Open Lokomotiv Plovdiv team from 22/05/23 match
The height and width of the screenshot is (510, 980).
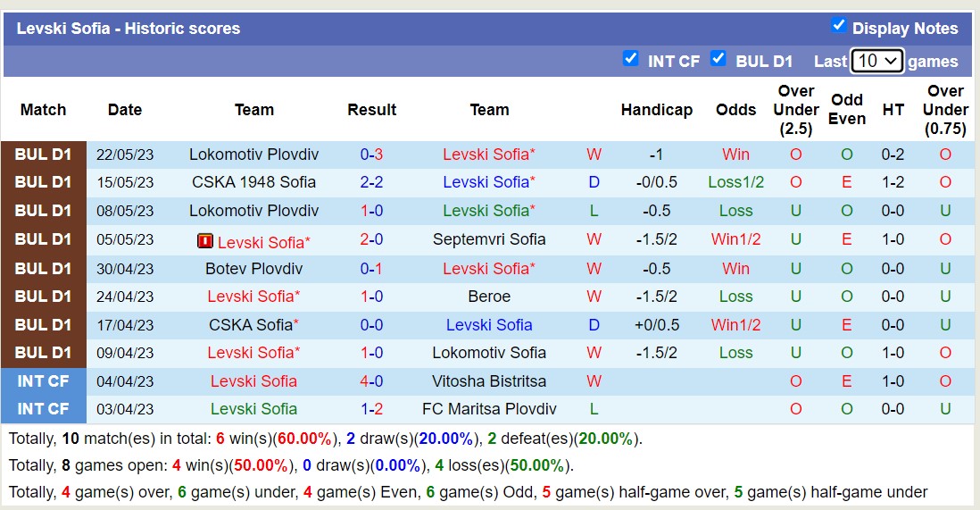(x=253, y=154)
